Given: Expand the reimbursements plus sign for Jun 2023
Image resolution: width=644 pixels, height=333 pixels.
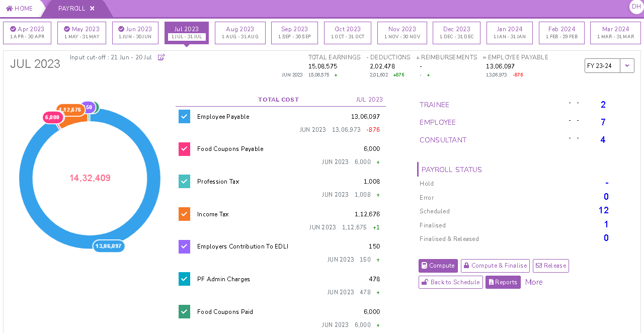Looking at the screenshot, I should (x=429, y=75).
